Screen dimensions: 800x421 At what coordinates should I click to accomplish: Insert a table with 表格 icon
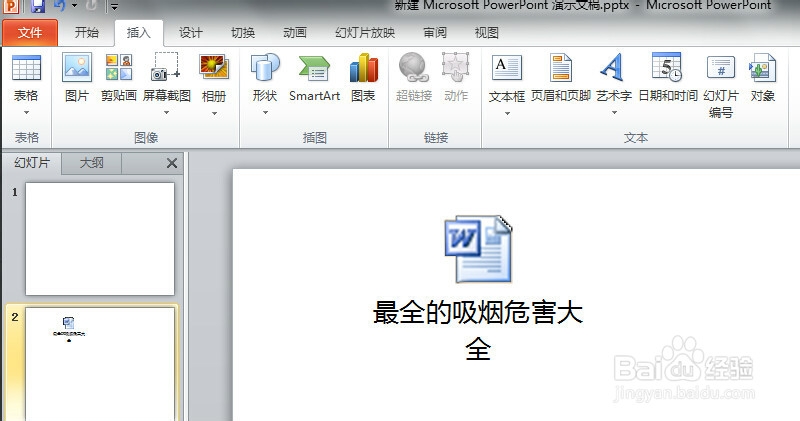26,68
